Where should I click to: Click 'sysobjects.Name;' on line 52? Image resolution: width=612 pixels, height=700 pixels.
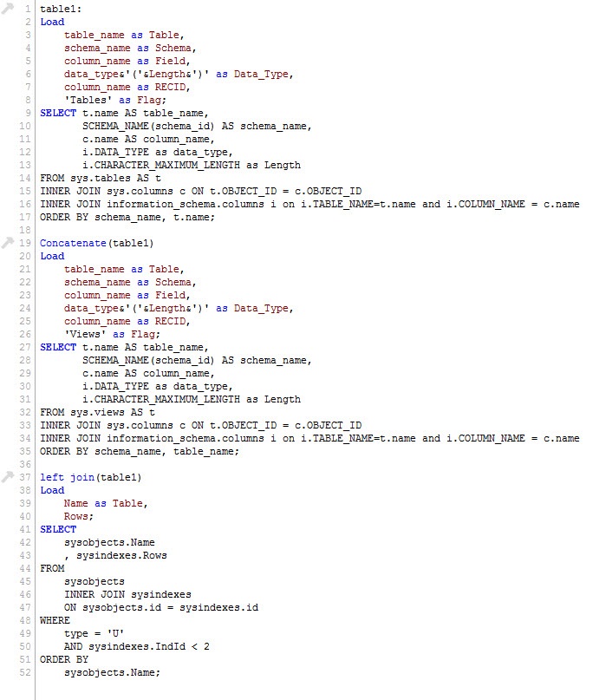click(x=112, y=673)
